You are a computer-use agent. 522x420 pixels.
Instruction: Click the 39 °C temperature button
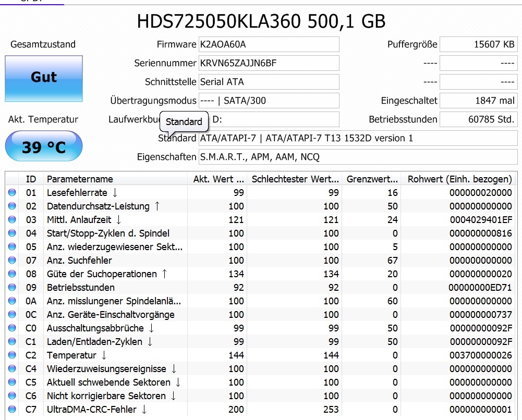[x=44, y=146]
